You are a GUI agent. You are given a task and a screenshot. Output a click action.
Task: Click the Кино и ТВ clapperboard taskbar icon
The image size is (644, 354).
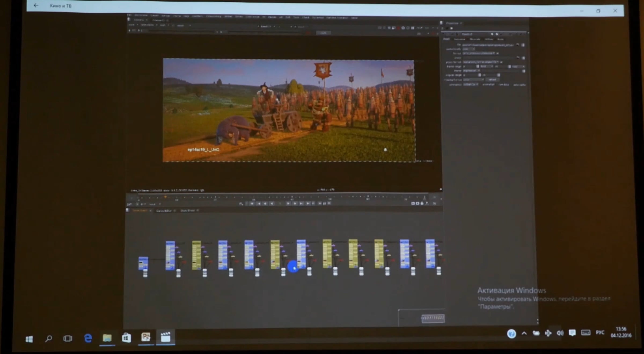165,337
